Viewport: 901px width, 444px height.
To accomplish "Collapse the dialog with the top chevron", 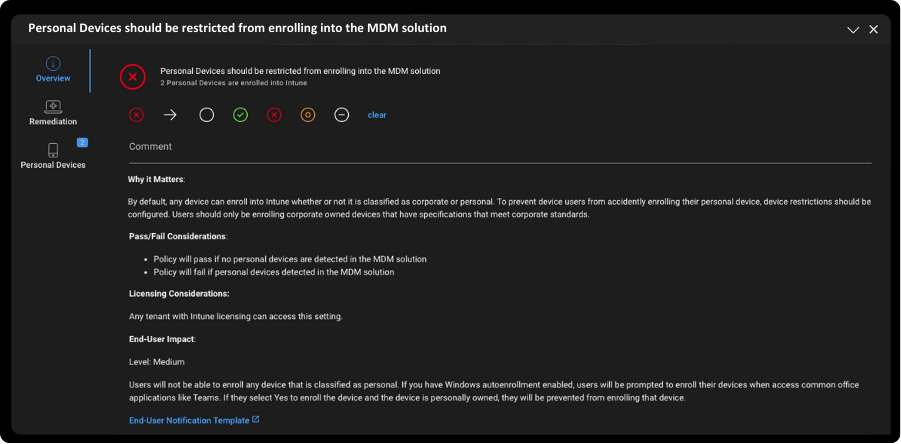I will tap(853, 30).
